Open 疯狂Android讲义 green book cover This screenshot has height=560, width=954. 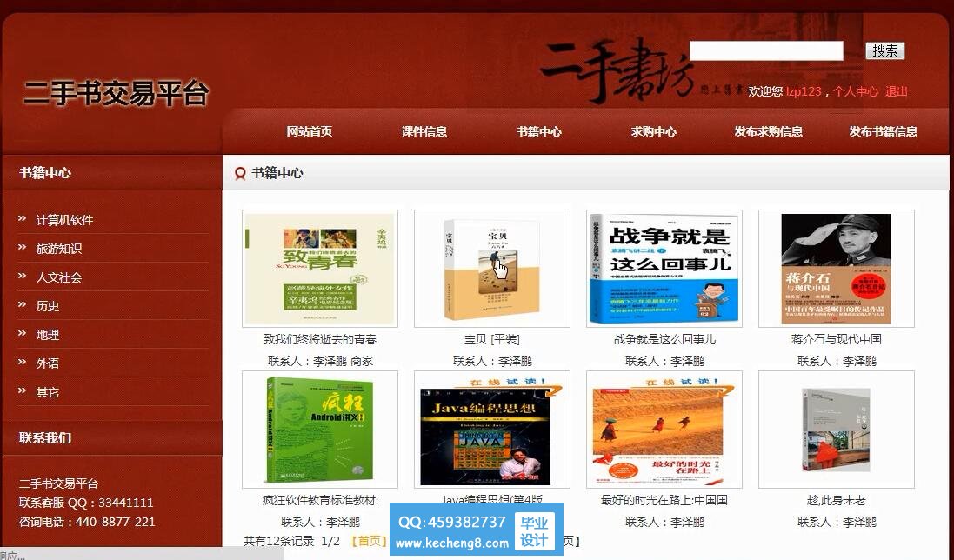click(320, 430)
